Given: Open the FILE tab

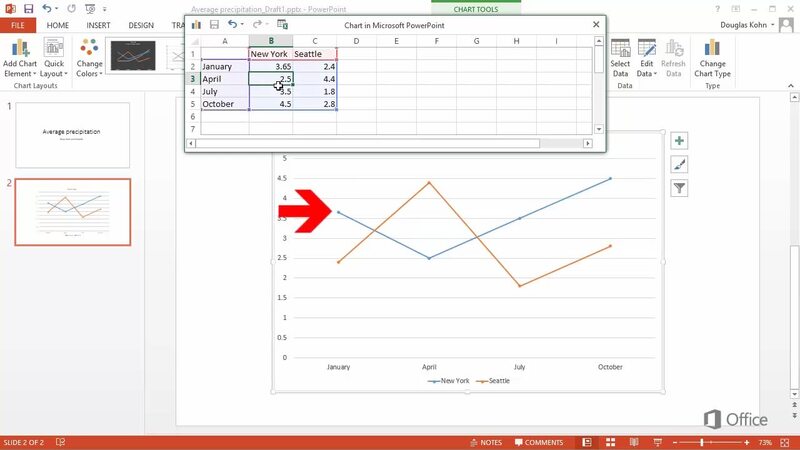Looking at the screenshot, I should coord(18,25).
